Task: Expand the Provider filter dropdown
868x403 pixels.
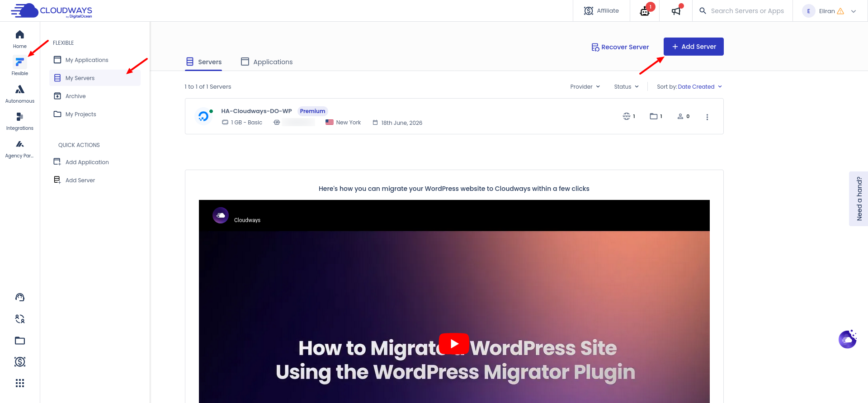Action: click(585, 86)
